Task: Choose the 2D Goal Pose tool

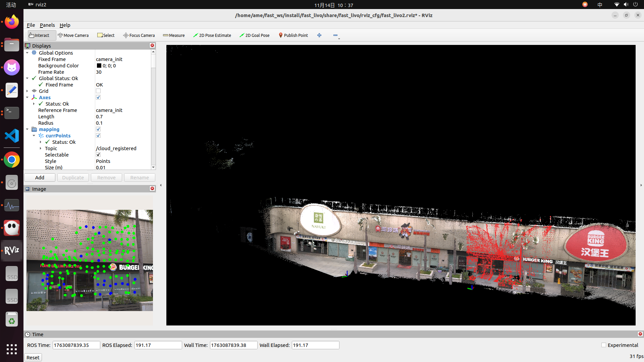Action: click(x=254, y=35)
